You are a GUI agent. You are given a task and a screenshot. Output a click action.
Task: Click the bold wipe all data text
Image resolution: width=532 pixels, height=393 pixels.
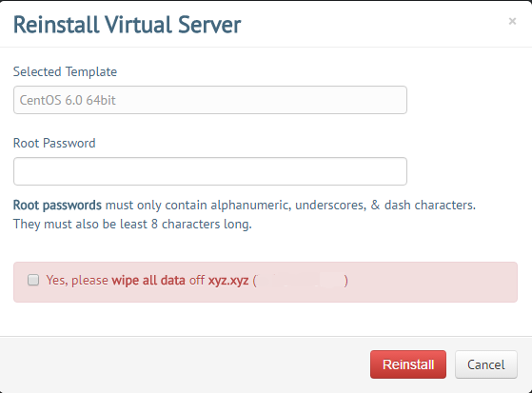[148, 281]
